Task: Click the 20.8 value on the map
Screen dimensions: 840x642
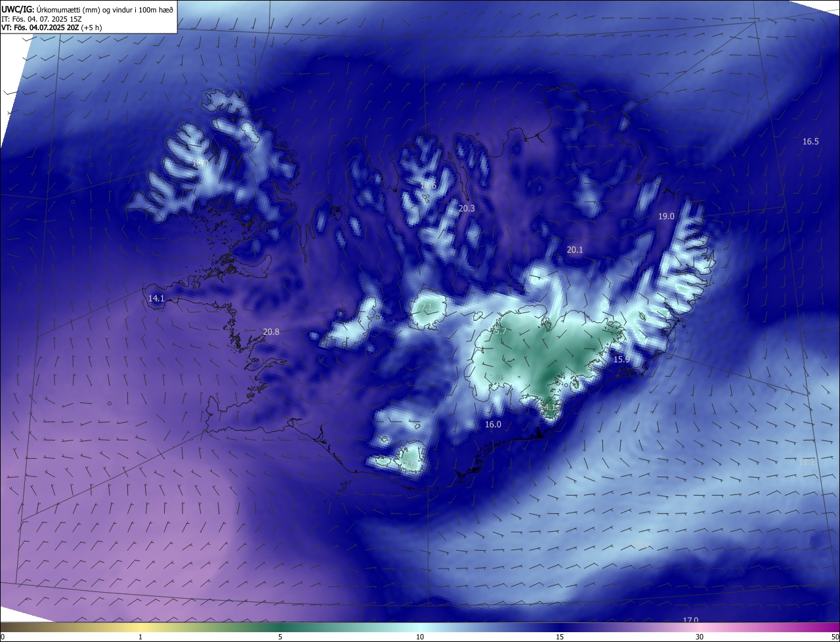Action: point(270,332)
